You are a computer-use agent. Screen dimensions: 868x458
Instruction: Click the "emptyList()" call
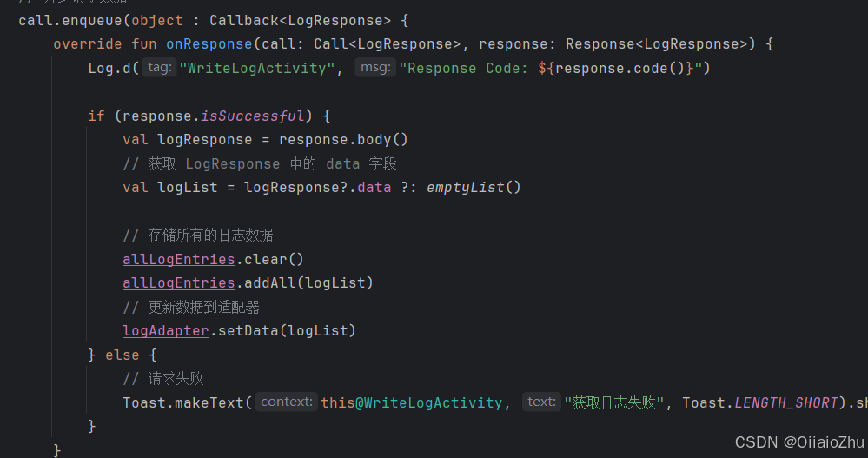pyautogui.click(x=474, y=187)
